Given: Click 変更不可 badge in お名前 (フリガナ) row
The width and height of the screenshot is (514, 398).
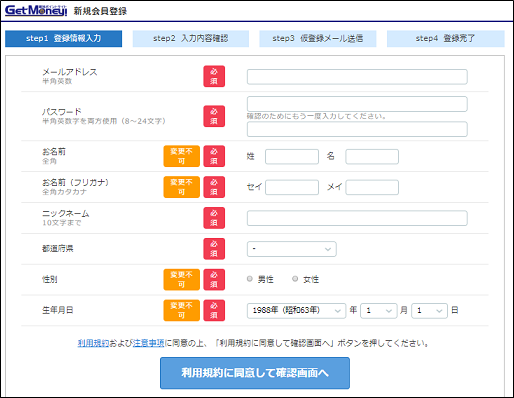Looking at the screenshot, I should point(182,187).
